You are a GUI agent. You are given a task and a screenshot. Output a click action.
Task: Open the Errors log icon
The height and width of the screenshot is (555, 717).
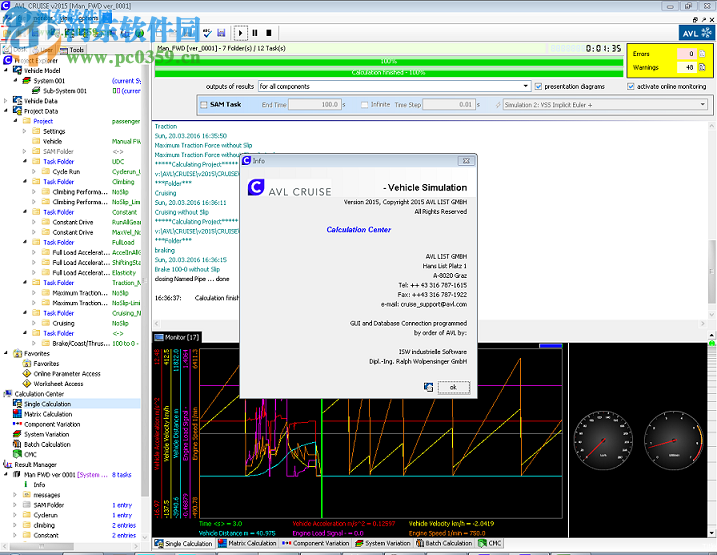pyautogui.click(x=701, y=53)
